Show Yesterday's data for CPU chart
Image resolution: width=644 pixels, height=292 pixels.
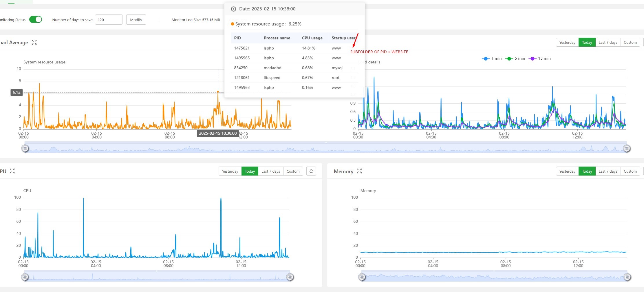pyautogui.click(x=230, y=171)
